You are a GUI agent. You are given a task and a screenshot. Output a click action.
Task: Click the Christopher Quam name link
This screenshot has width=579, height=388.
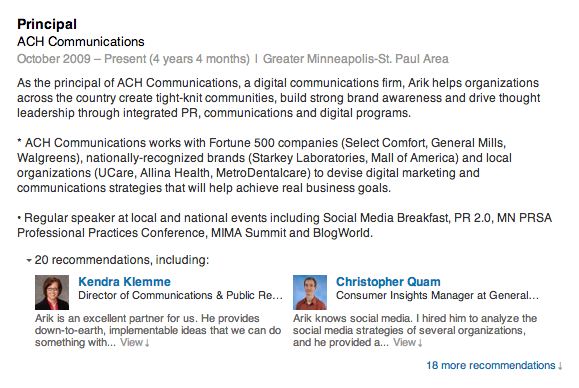[x=388, y=282]
